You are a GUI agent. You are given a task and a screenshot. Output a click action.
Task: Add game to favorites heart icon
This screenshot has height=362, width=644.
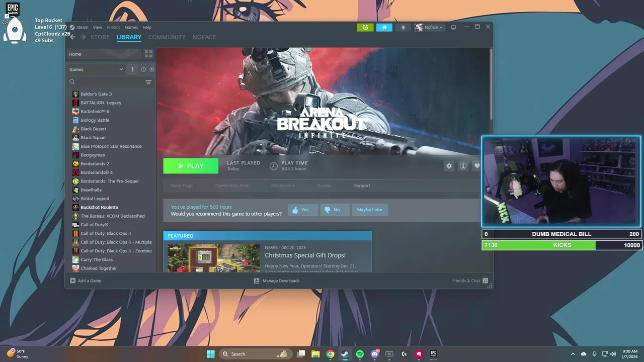[x=477, y=166]
